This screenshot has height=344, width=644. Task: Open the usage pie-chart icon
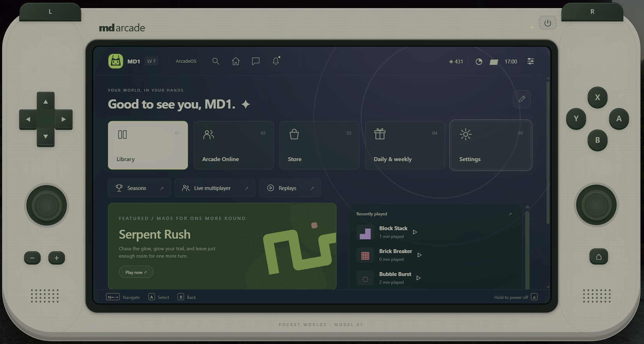[479, 62]
